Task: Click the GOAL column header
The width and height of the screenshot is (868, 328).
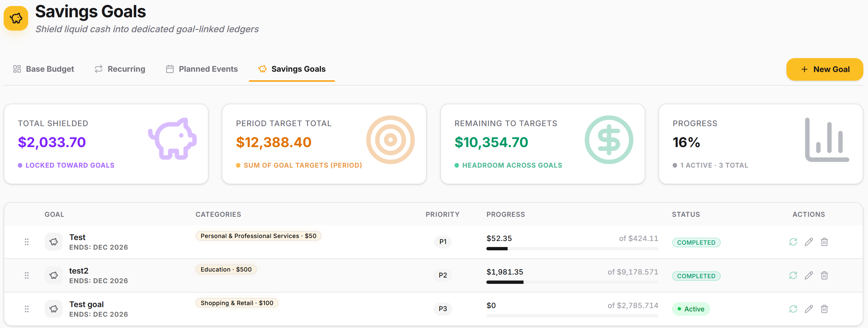Action: (x=54, y=214)
